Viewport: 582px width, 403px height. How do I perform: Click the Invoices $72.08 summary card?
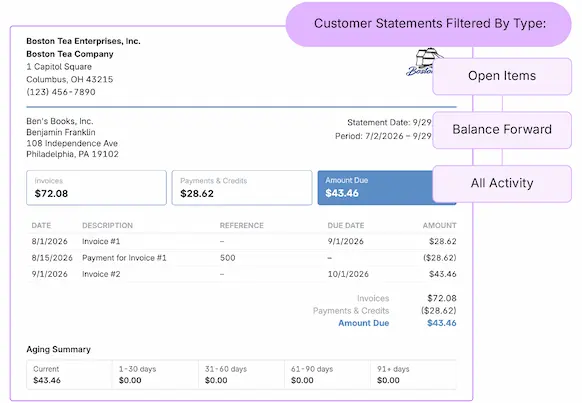pos(97,188)
